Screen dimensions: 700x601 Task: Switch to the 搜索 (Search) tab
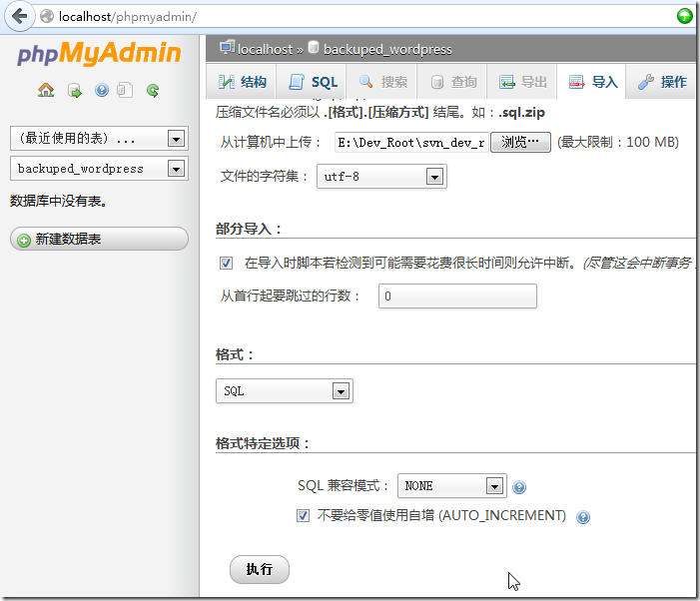(x=382, y=82)
